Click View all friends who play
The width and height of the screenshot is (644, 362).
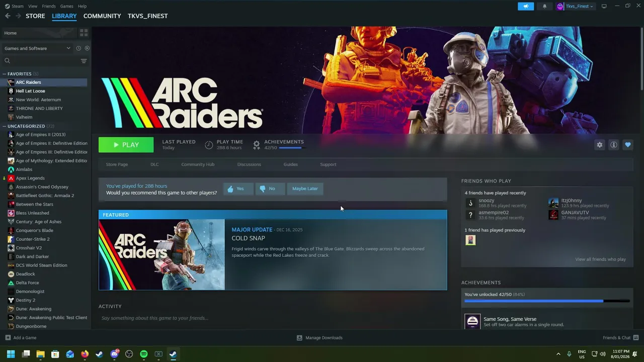tap(600, 259)
